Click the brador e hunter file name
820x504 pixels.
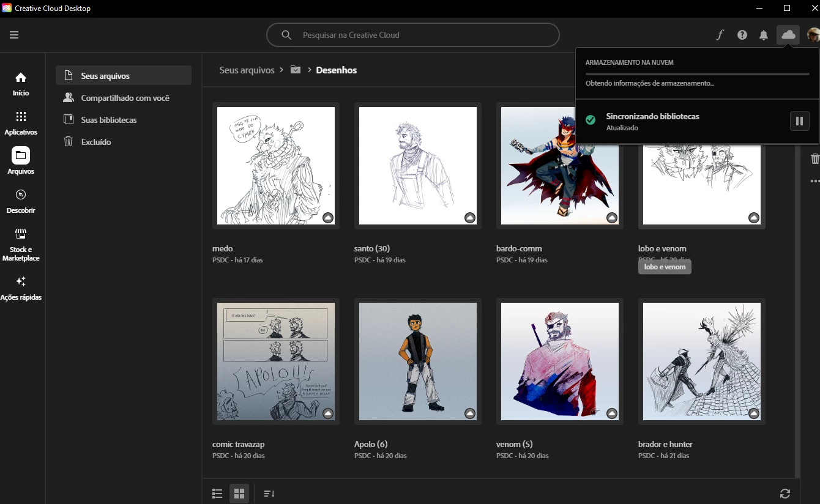pos(665,444)
